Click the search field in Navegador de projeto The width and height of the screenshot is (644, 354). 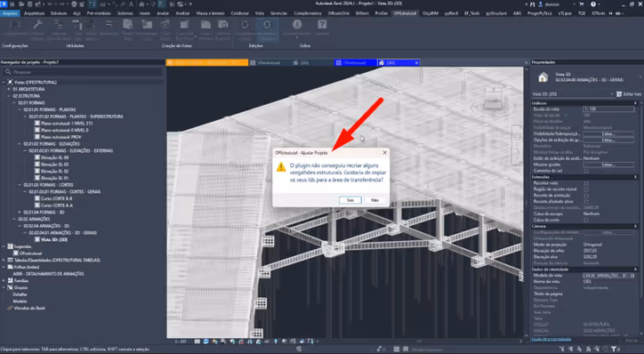pos(82,72)
